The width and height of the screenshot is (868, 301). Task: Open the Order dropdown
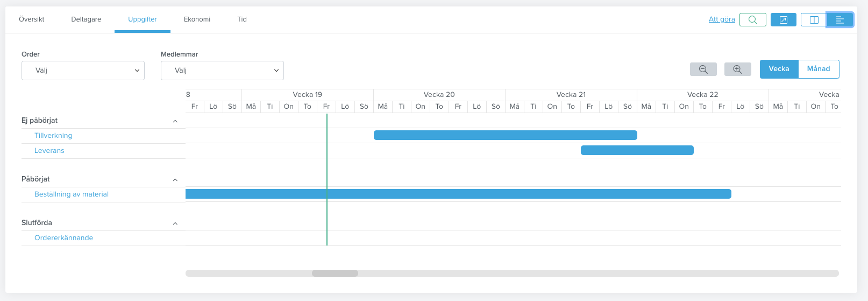coord(83,71)
